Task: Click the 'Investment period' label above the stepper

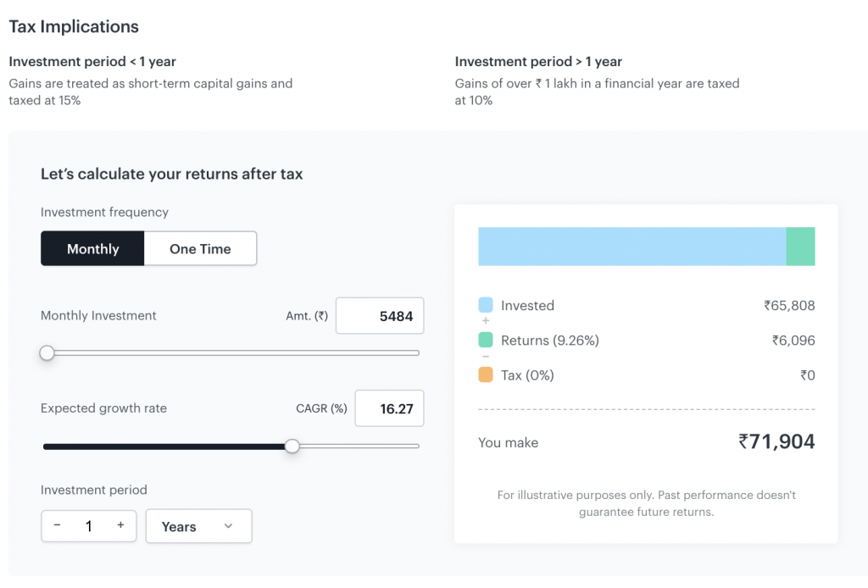Action: tap(94, 490)
